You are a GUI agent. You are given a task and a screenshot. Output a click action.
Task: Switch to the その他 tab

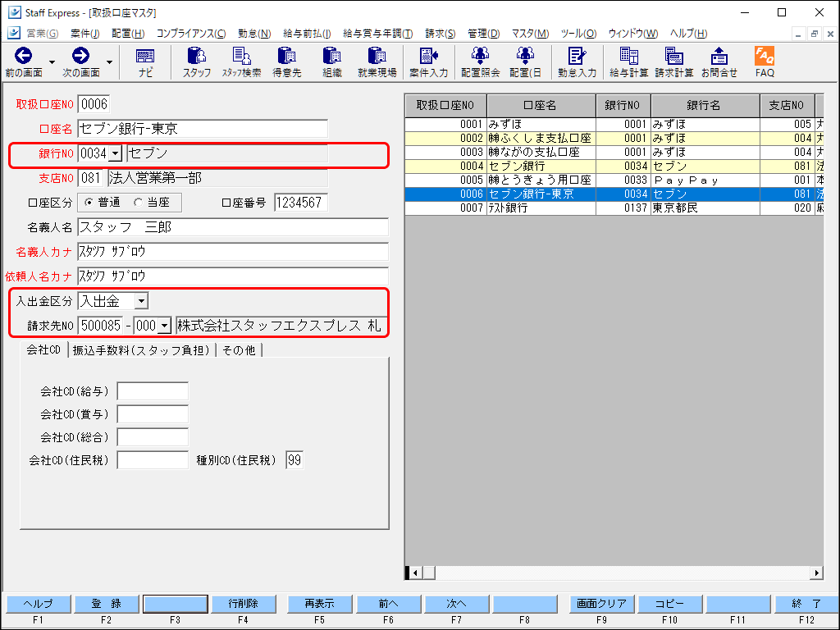pyautogui.click(x=237, y=349)
